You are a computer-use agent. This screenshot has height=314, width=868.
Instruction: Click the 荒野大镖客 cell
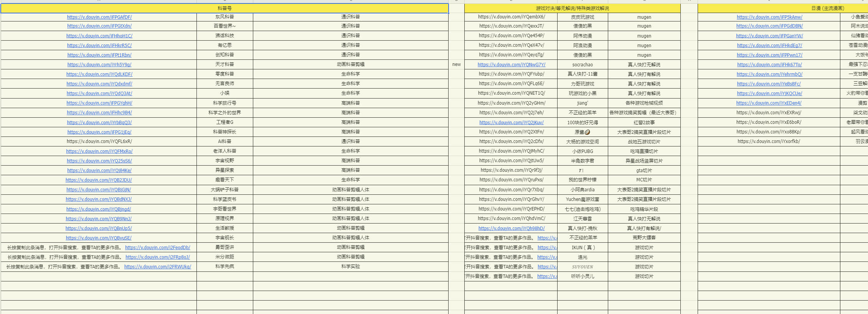[644, 238]
